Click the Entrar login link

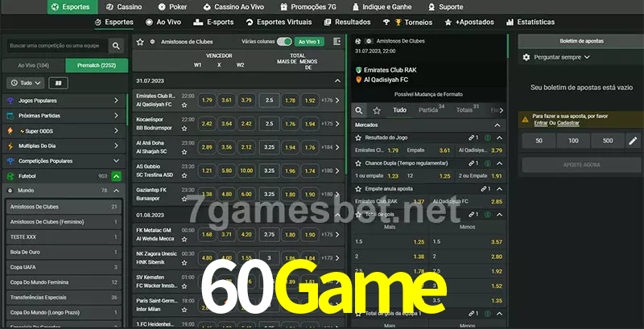click(540, 123)
